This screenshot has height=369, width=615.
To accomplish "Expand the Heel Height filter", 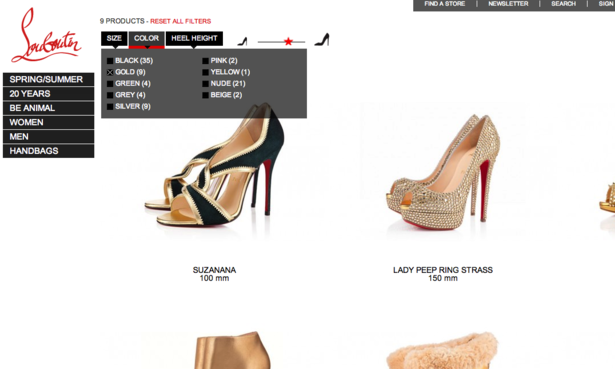I will coord(194,38).
